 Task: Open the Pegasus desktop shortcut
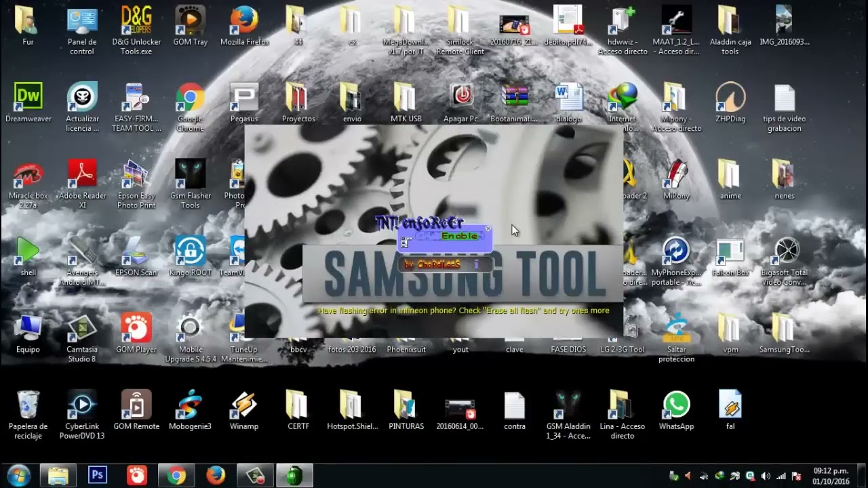pos(244,104)
